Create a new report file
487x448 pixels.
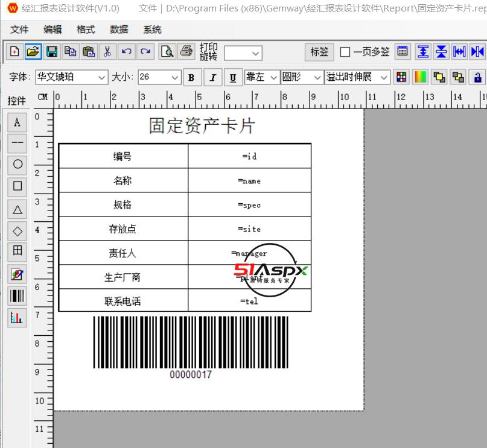tap(14, 51)
